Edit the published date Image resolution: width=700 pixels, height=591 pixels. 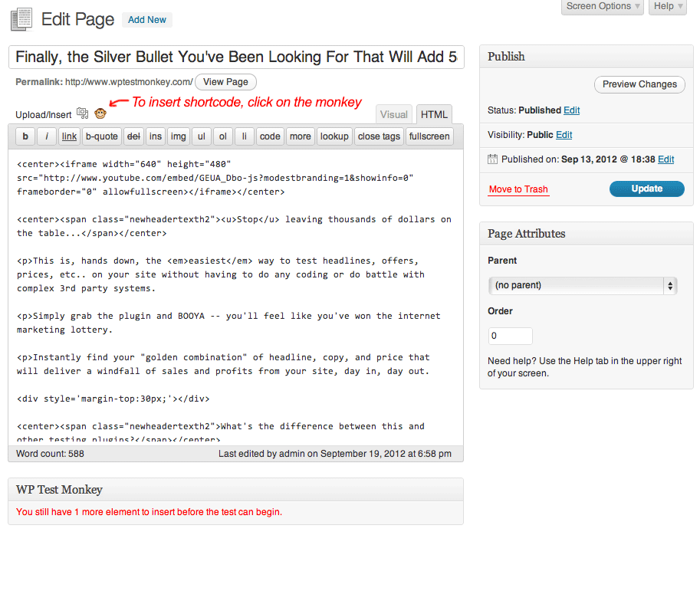[665, 159]
